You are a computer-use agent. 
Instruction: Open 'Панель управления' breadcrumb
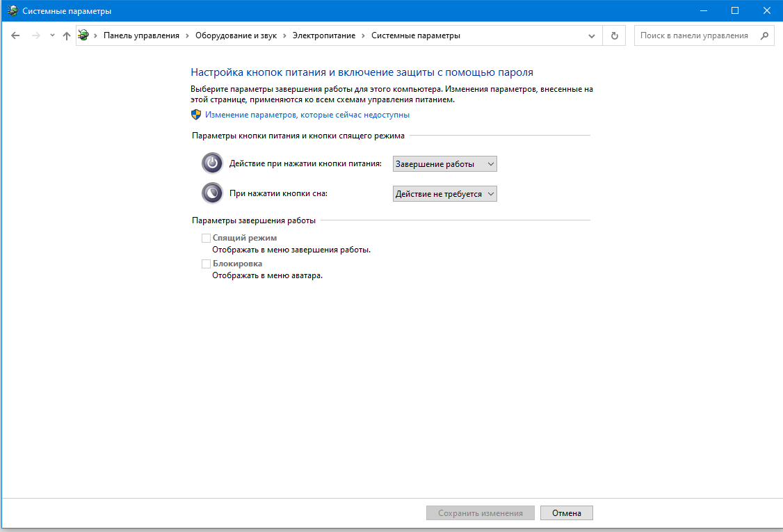[141, 35]
